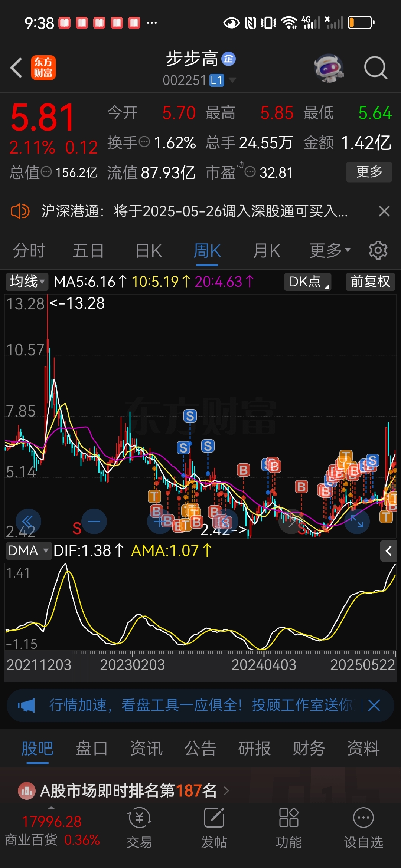The image size is (401, 868).
Task: Select the 周K tab
Action: click(207, 251)
